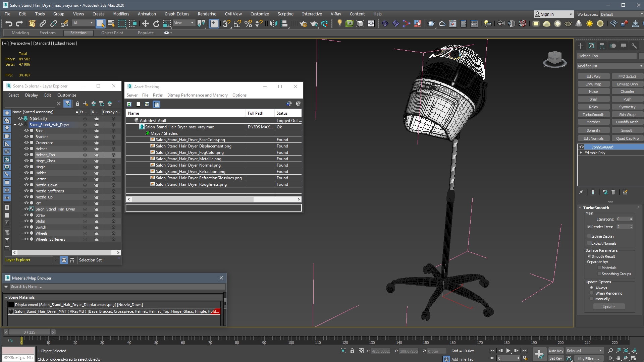The height and width of the screenshot is (362, 644).
Task: Toggle visibility of Wheels object
Action: [26, 233]
